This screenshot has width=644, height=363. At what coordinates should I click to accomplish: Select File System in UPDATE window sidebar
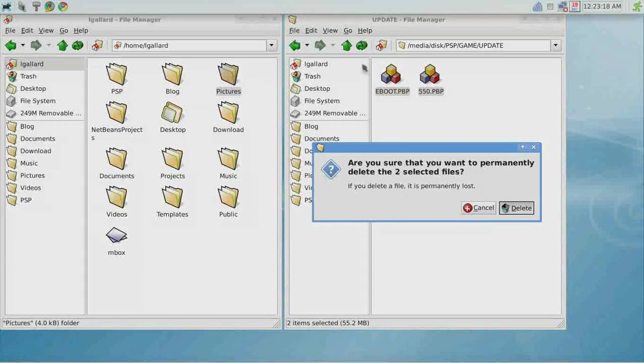click(329, 101)
